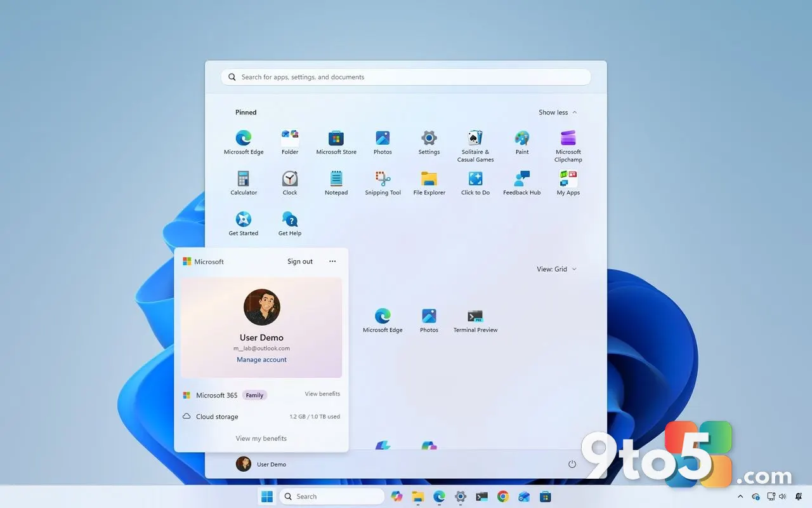The height and width of the screenshot is (508, 812).
Task: Open Terminal from the taskbar
Action: pyautogui.click(x=481, y=497)
